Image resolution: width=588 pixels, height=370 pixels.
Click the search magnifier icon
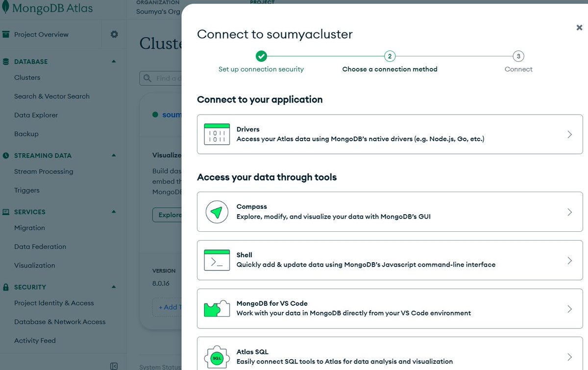point(147,78)
